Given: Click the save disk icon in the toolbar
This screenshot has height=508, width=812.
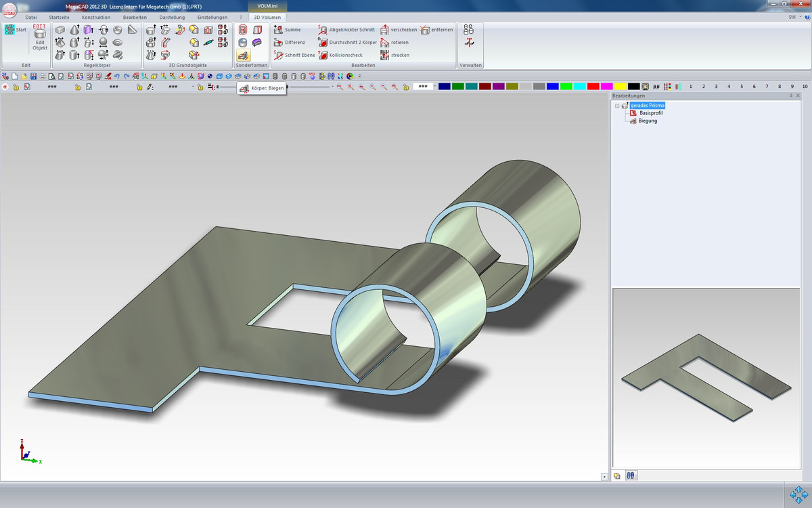Looking at the screenshot, I should tap(32, 76).
